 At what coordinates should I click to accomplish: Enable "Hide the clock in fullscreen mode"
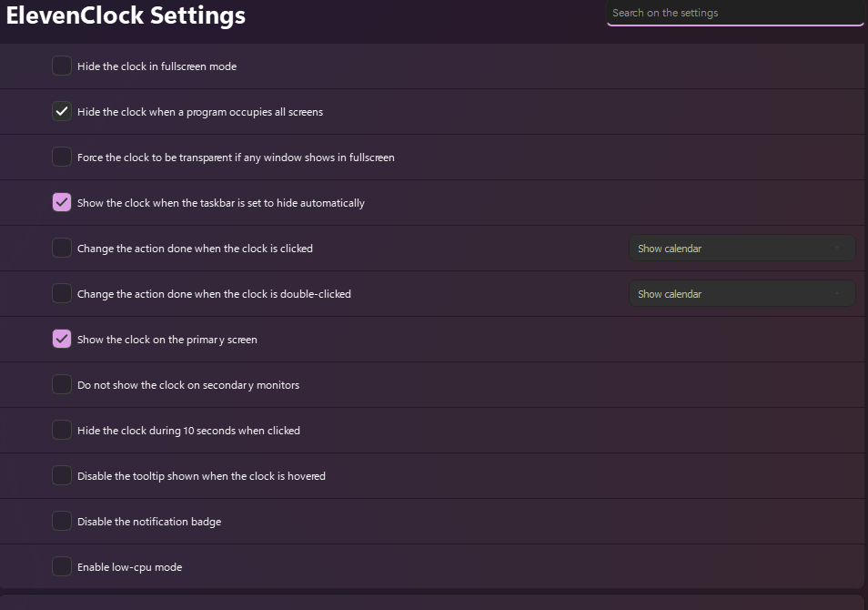click(61, 66)
